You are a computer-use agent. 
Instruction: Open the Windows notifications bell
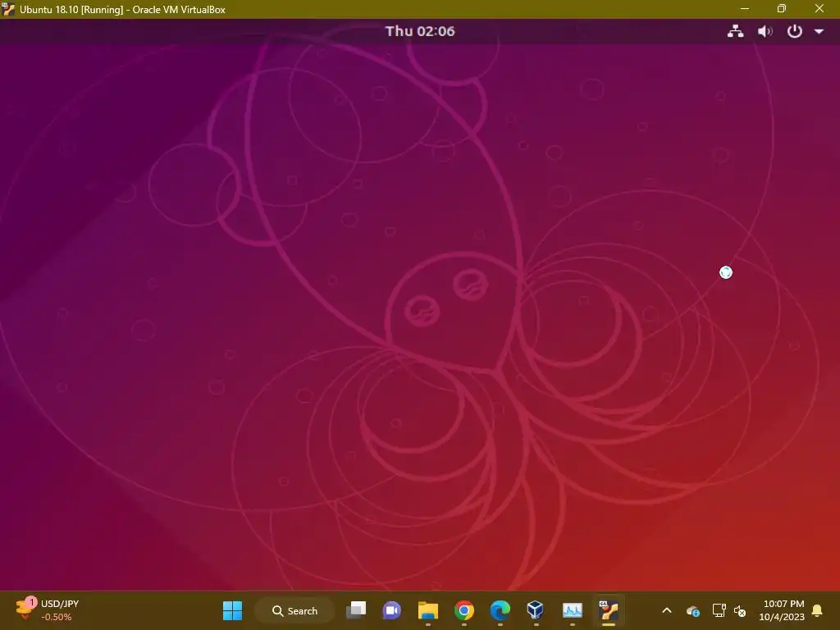[818, 610]
